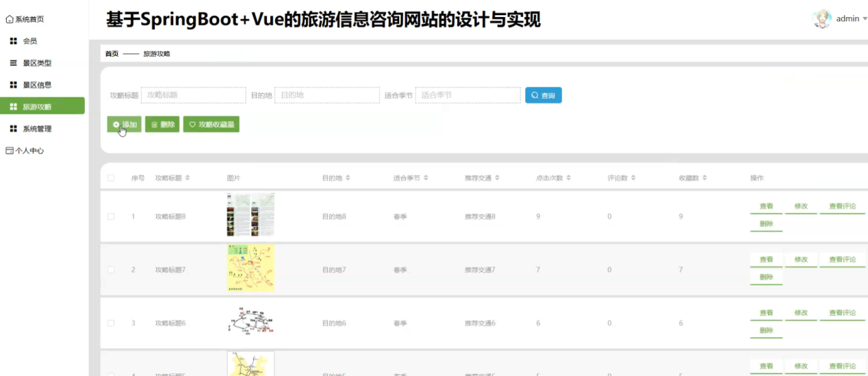This screenshot has height=376, width=868.
Task: Sort by 目的地 column arrows
Action: [348, 178]
